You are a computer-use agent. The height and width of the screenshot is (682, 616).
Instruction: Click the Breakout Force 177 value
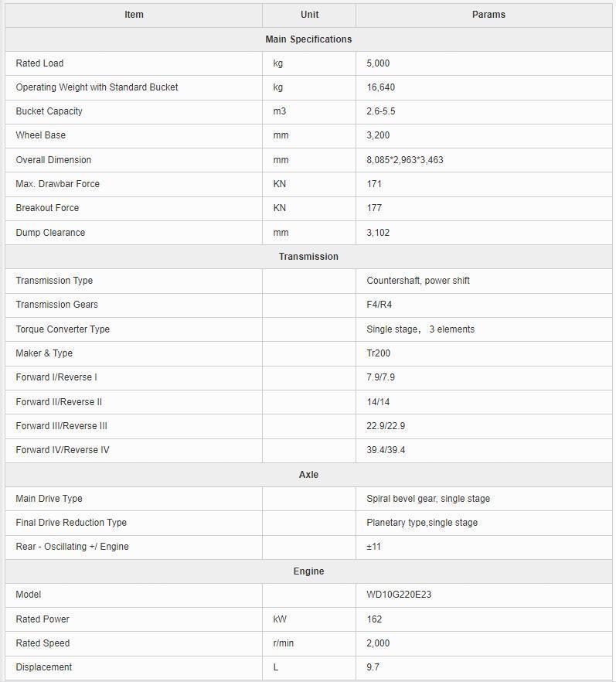coord(374,208)
